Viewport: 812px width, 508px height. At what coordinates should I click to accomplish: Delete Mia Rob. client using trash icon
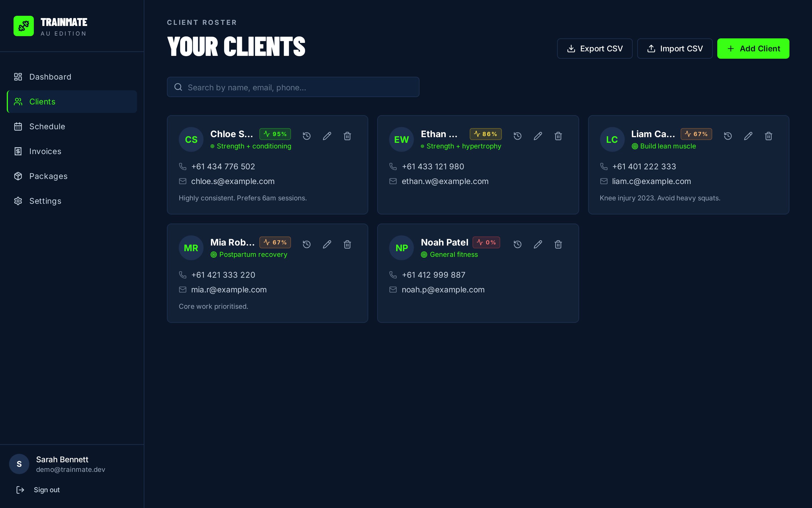(x=347, y=244)
